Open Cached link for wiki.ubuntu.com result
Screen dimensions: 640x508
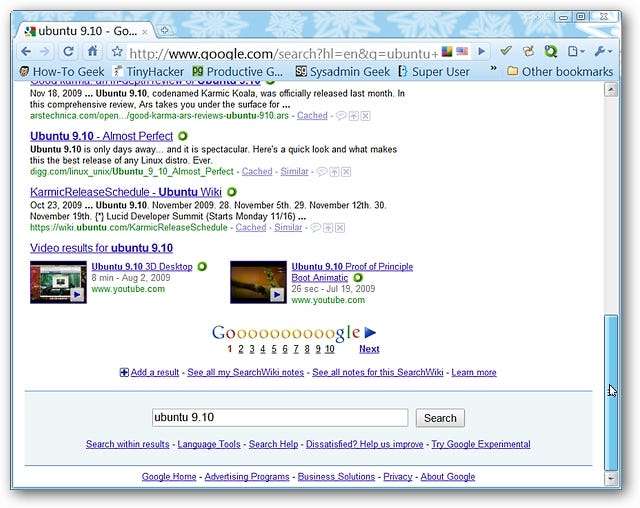tap(251, 228)
